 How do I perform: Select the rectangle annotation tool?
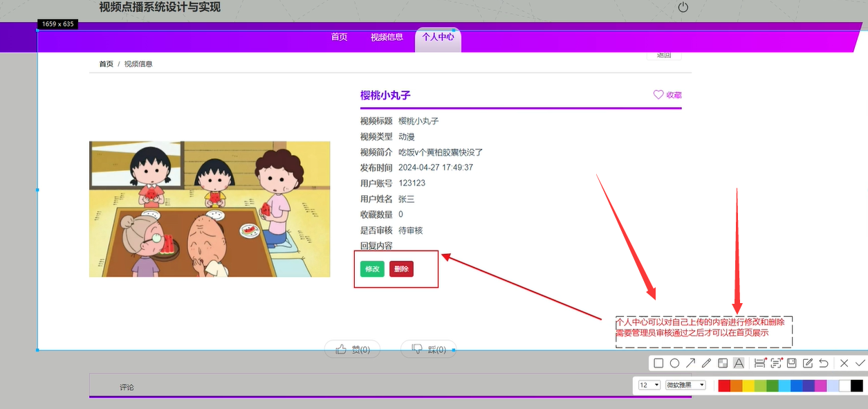pyautogui.click(x=658, y=363)
